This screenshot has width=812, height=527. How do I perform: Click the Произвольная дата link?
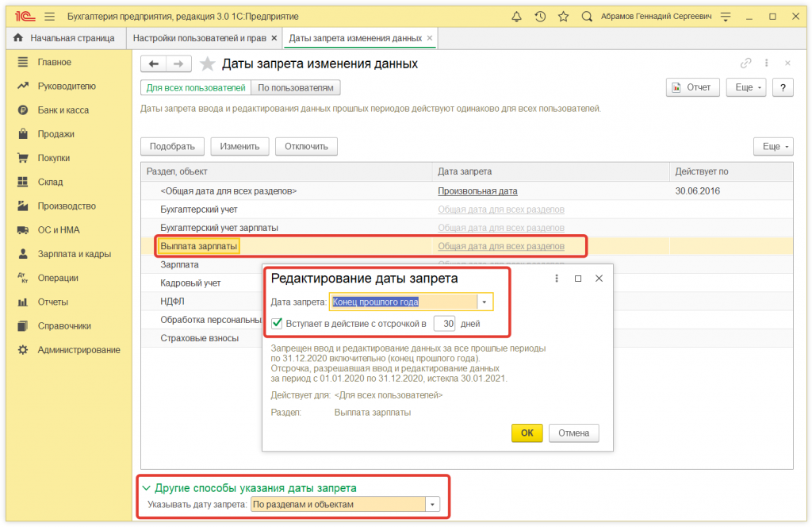[x=477, y=191]
